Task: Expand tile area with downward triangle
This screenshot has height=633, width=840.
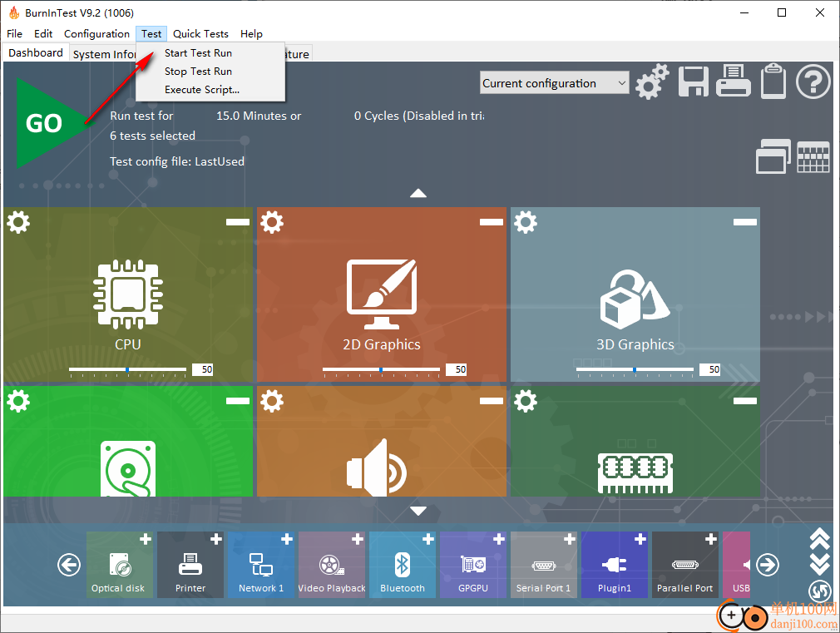Action: point(418,511)
